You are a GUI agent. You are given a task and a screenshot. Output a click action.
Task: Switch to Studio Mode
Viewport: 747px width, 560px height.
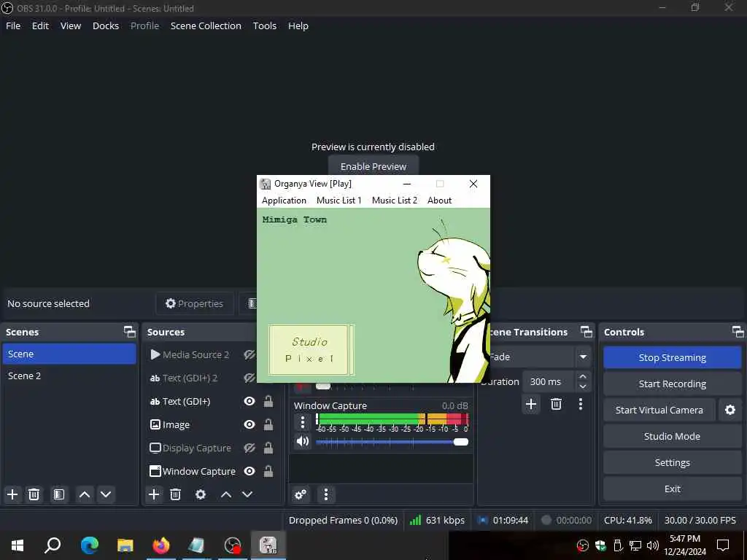672,436
